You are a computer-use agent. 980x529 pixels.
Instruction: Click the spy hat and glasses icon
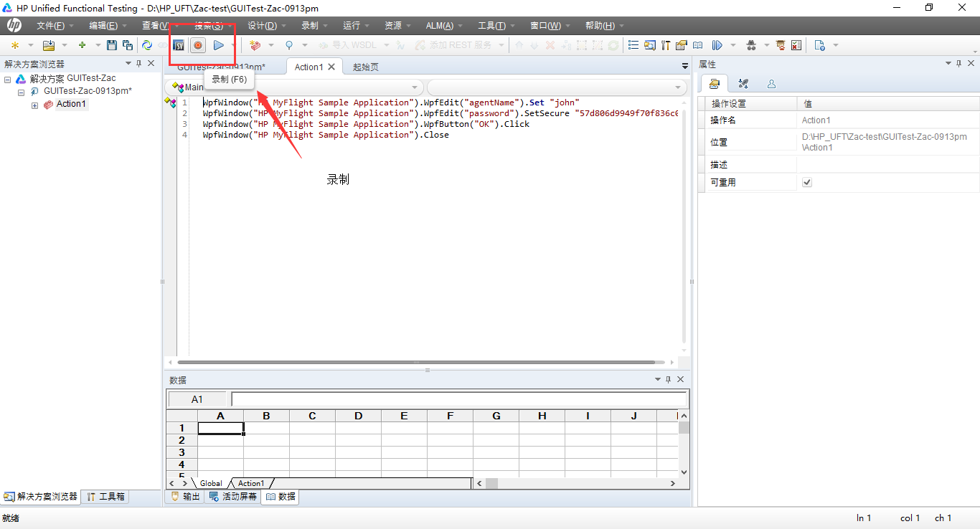[751, 45]
